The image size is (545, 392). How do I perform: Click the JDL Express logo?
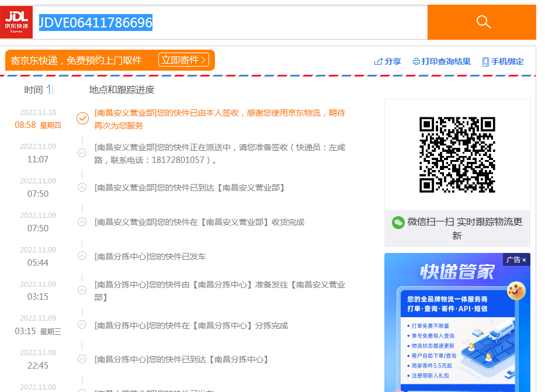click(16, 22)
